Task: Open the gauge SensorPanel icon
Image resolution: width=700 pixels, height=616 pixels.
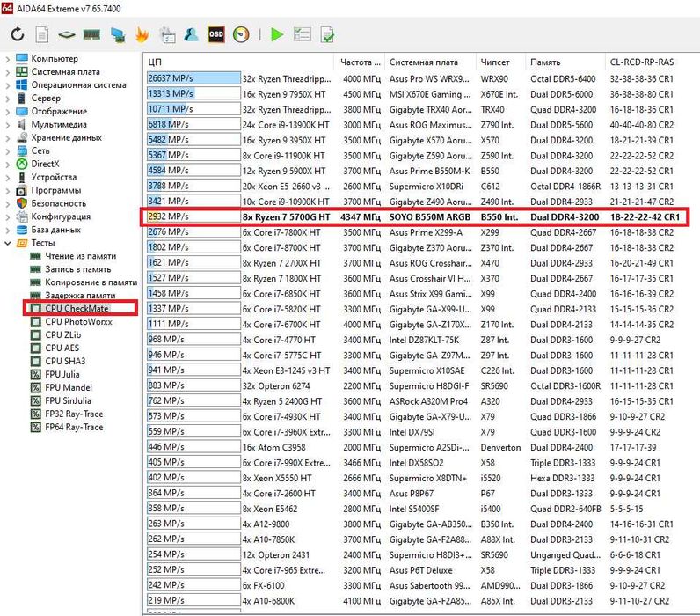Action: [x=241, y=34]
